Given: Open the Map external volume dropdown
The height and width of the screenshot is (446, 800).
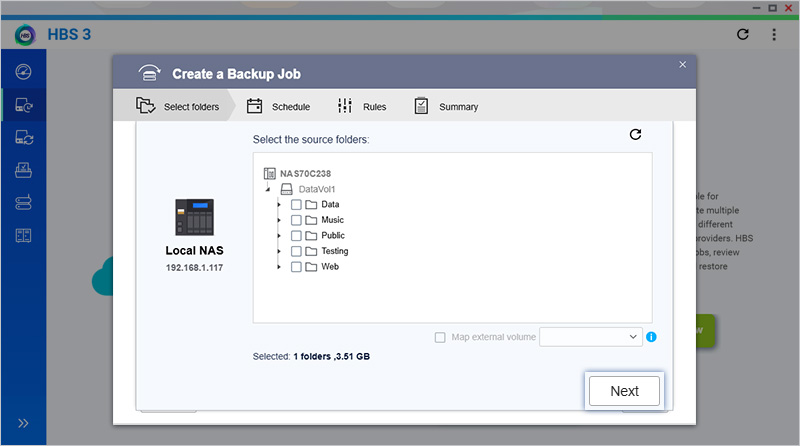Looking at the screenshot, I should [x=591, y=337].
